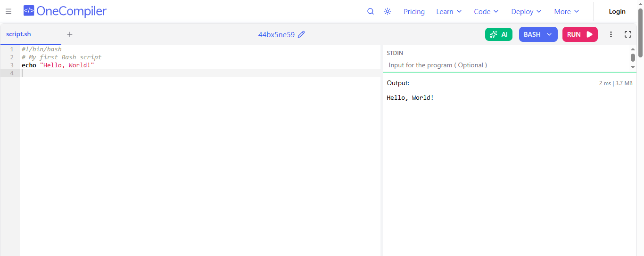644x256 pixels.
Task: Expand the Code menu
Action: coord(486,12)
